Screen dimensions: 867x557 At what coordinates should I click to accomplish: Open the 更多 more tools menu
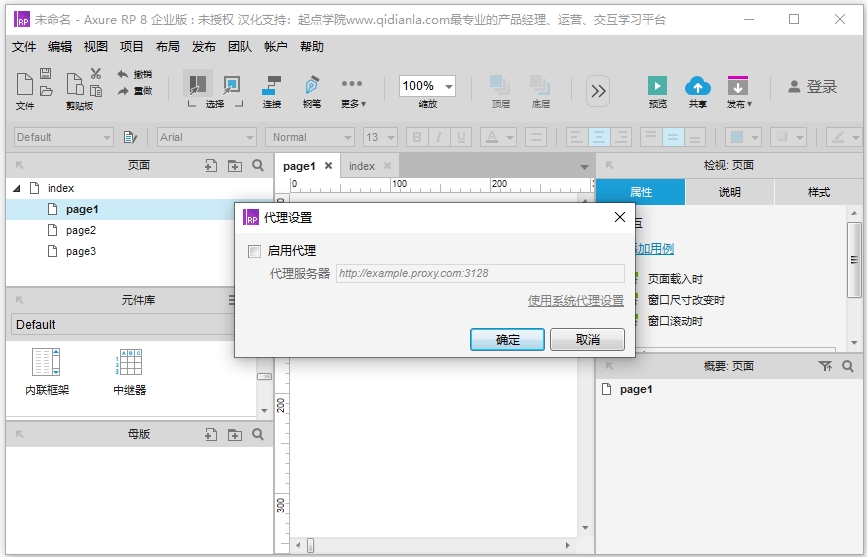(353, 92)
